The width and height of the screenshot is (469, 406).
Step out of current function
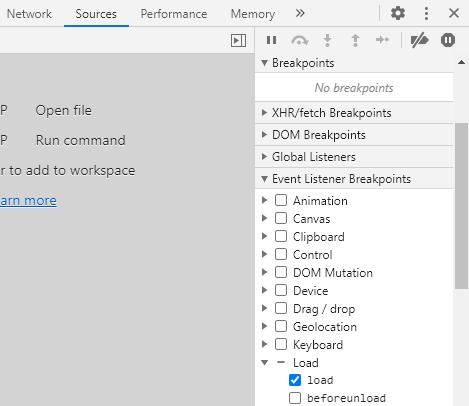(355, 40)
